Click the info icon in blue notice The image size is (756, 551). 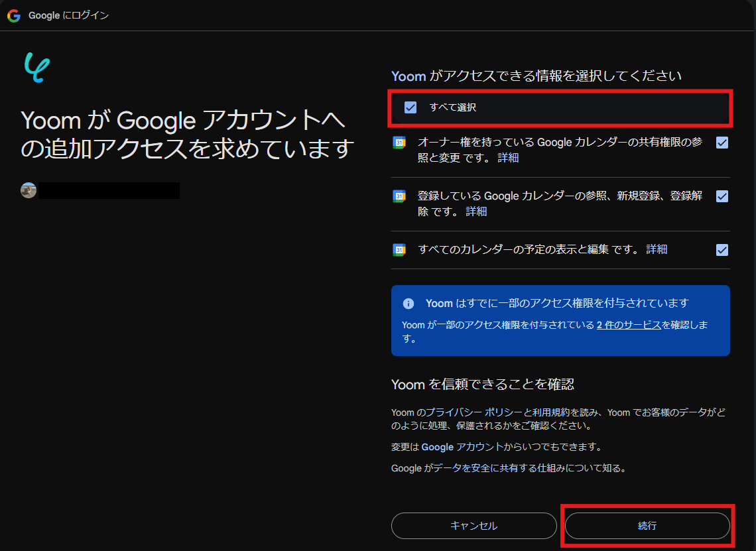point(409,304)
